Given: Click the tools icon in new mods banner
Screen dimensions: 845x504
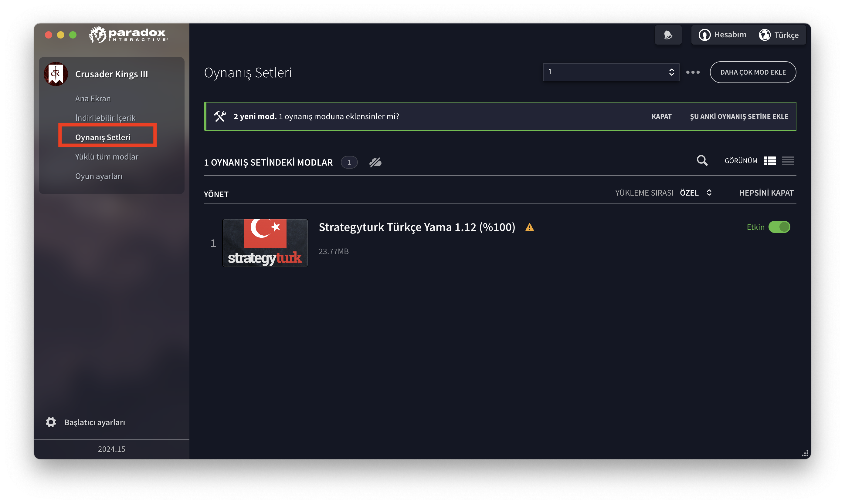Looking at the screenshot, I should click(220, 116).
